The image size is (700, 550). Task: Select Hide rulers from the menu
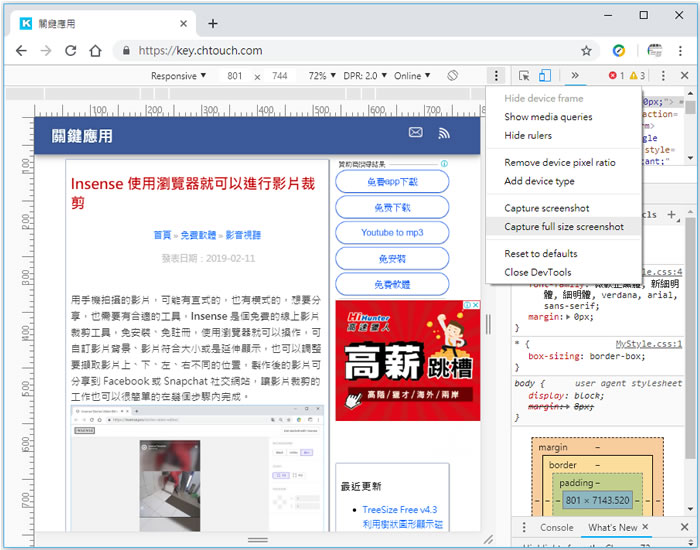coord(528,136)
